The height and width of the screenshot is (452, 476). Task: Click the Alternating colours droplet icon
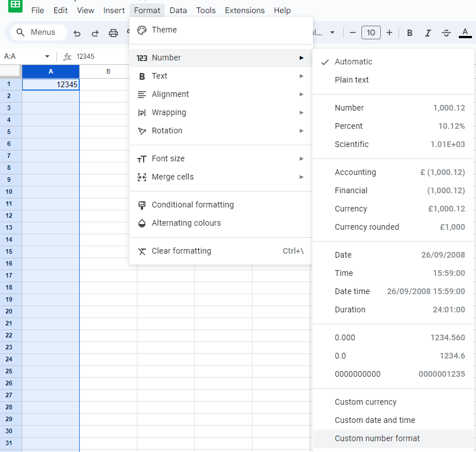(x=142, y=223)
